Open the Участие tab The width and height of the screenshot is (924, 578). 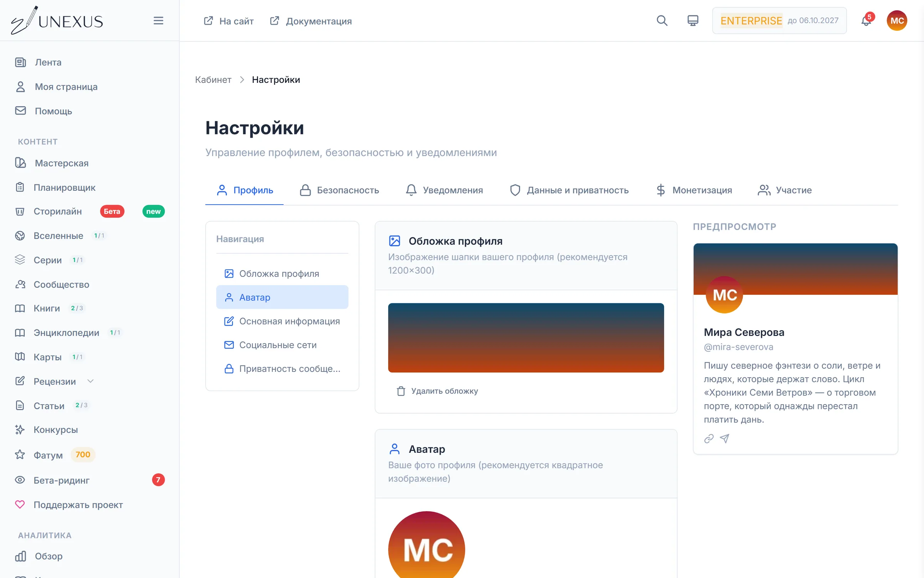785,190
